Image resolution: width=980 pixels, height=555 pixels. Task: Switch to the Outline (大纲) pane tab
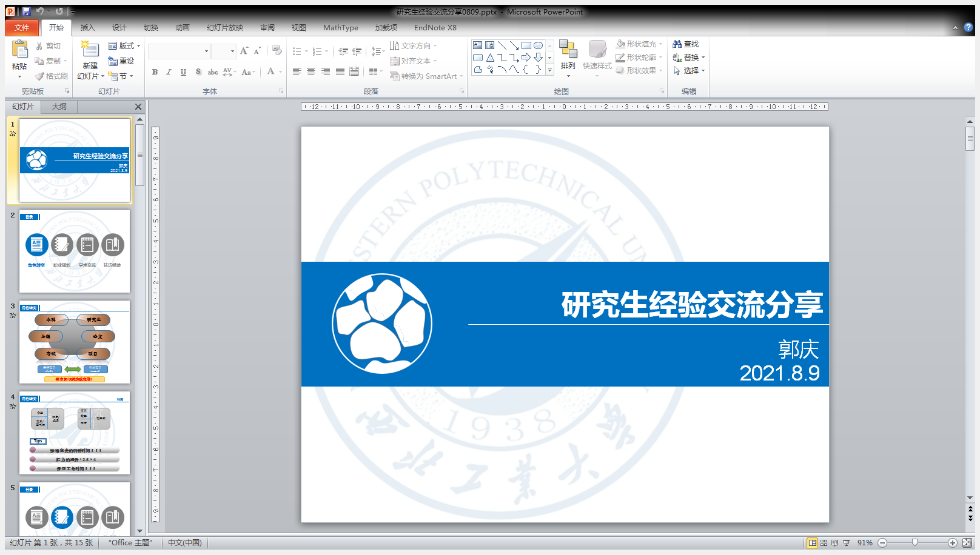pyautogui.click(x=59, y=107)
